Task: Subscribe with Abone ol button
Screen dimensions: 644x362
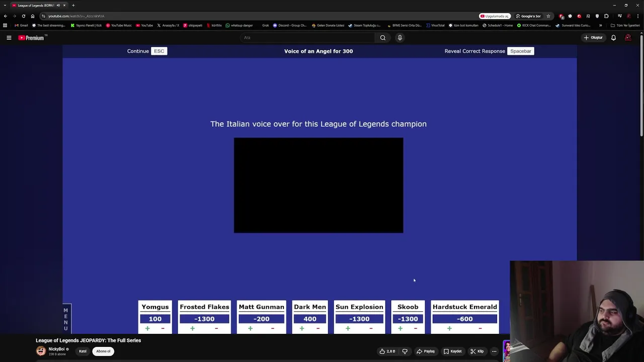Action: (103, 351)
